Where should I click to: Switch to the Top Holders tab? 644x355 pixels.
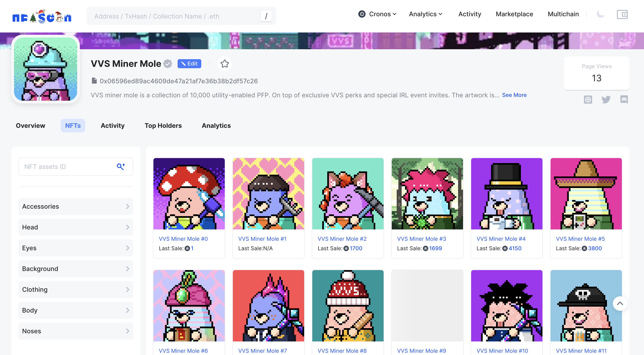tap(163, 126)
